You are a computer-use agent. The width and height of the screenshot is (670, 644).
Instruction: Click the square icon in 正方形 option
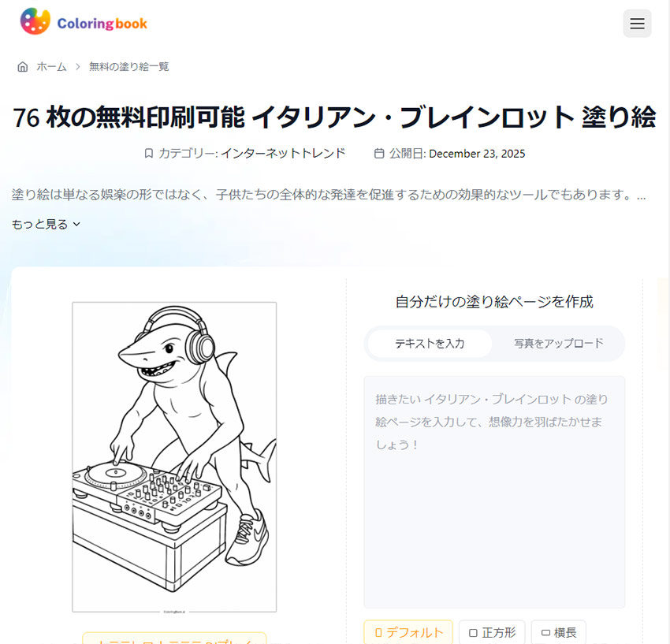click(x=473, y=633)
